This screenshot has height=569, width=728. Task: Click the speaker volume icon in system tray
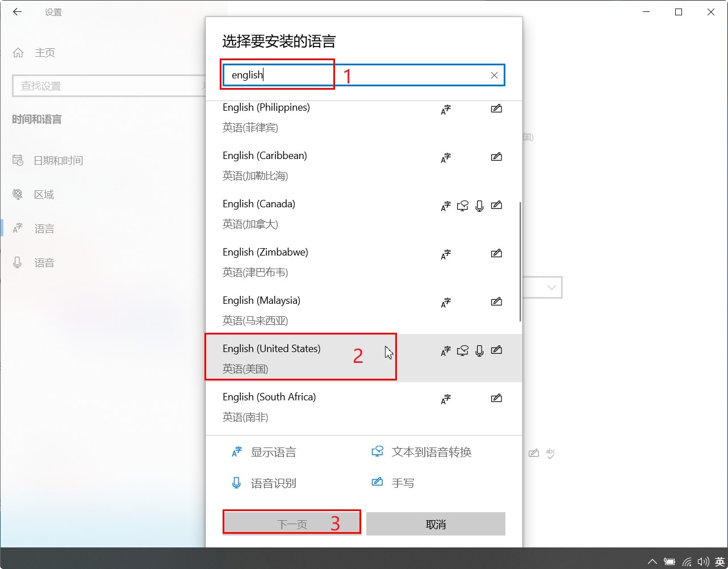tap(704, 560)
